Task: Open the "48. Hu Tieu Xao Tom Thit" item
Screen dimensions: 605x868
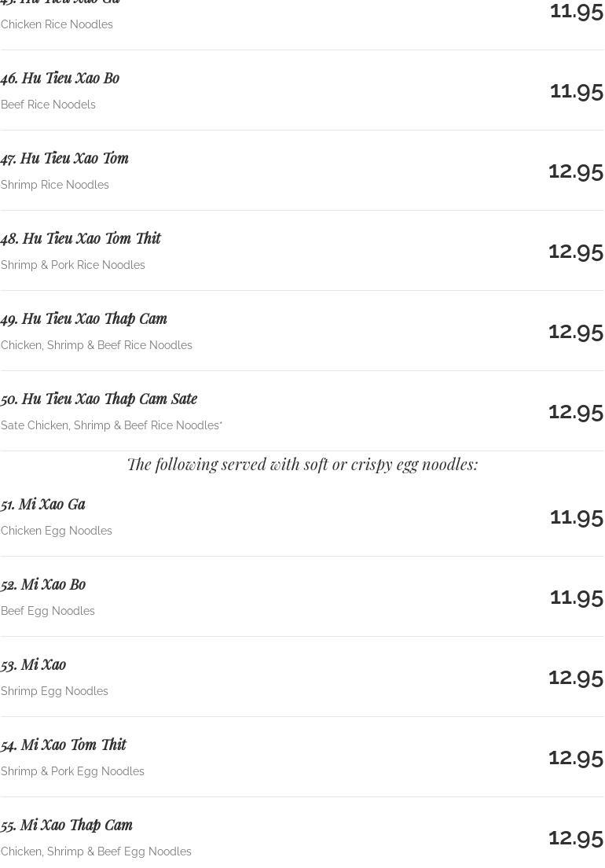Action: click(x=81, y=238)
